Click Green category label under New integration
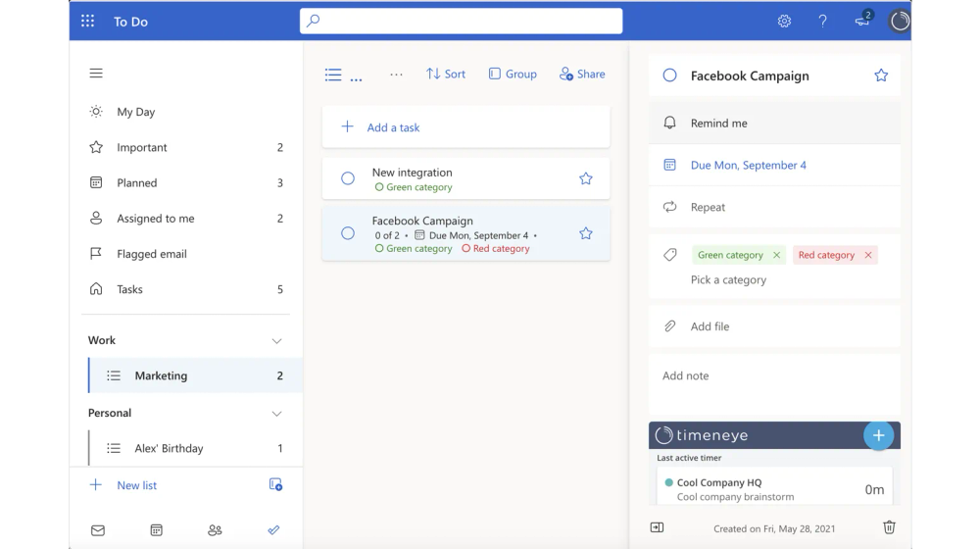 (414, 187)
